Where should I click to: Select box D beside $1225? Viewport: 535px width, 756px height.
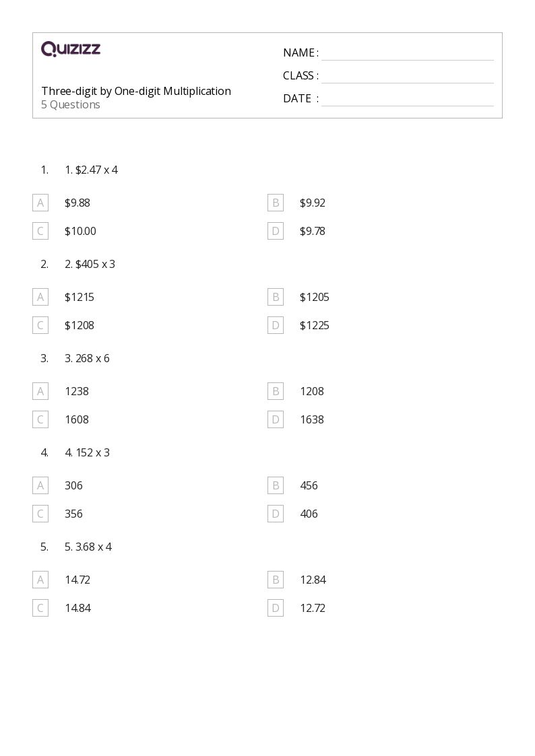point(276,325)
